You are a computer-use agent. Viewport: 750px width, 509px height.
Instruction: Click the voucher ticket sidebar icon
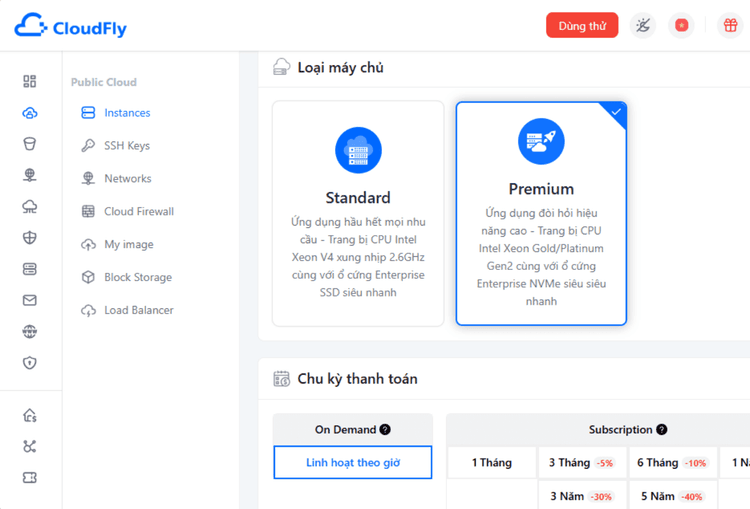click(30, 478)
